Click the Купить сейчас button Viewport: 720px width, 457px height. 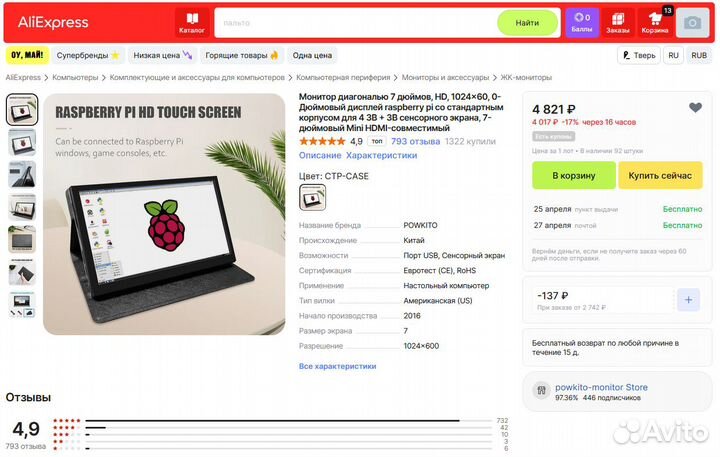point(660,175)
